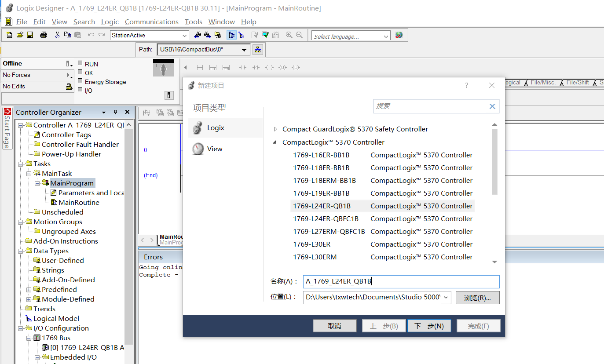Open the location path dropdown in the dialog
The height and width of the screenshot is (364, 604).
pos(447,298)
